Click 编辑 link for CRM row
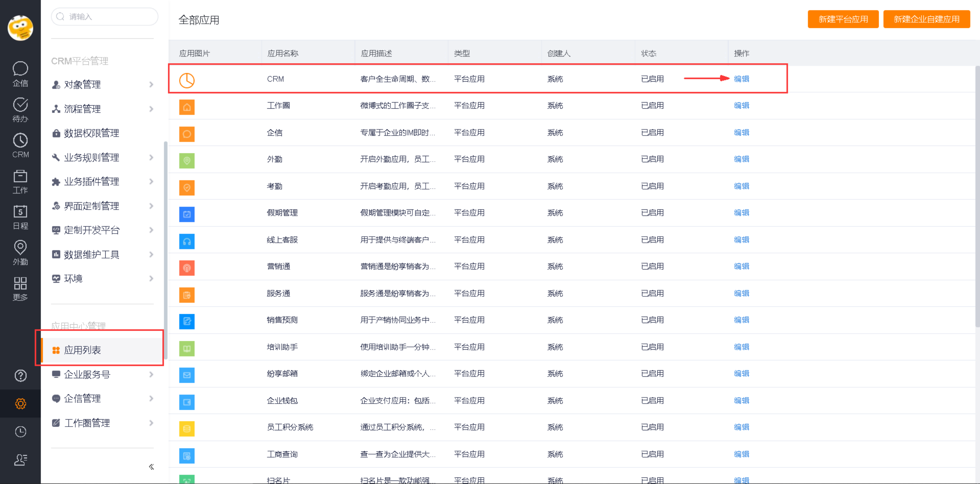The height and width of the screenshot is (484, 980). [742, 79]
